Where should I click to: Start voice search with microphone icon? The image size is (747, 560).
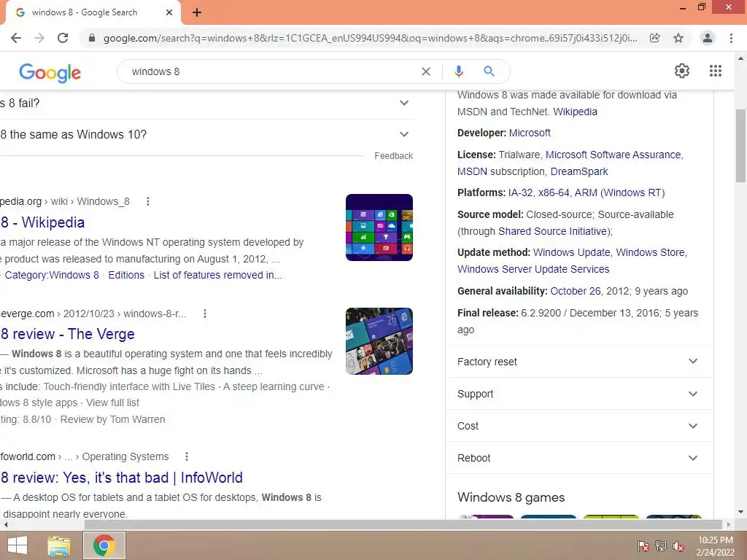coord(458,71)
